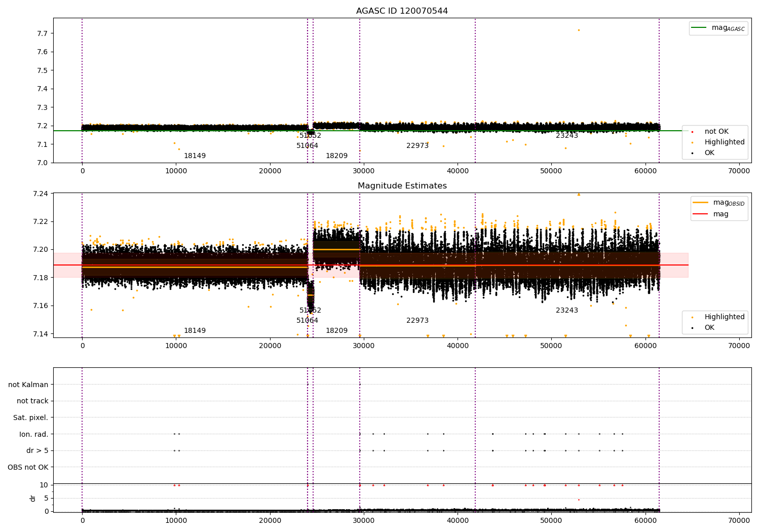Image resolution: width=760 pixels, height=532 pixels.
Task: Click observation label 23243 in the top plot
Action: 567,136
